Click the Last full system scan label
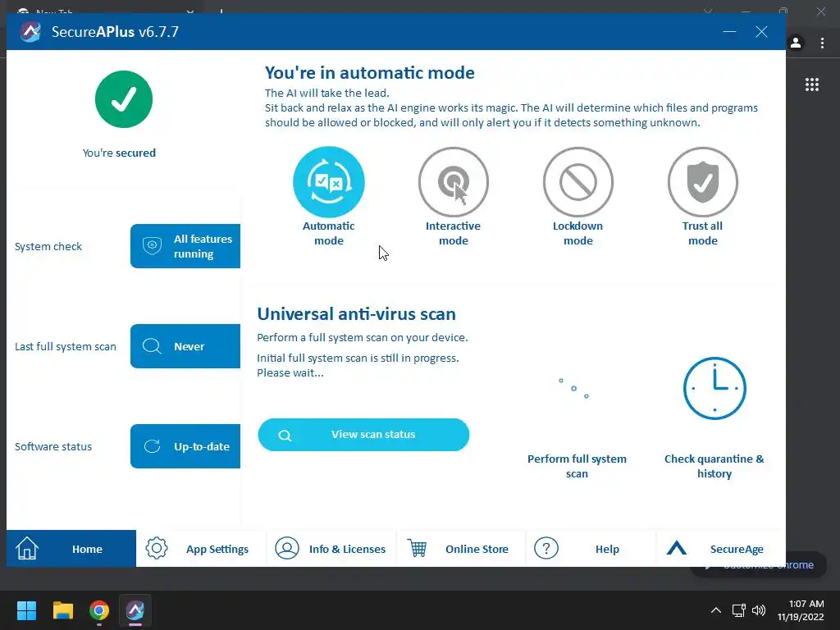The height and width of the screenshot is (630, 840). [x=66, y=347]
